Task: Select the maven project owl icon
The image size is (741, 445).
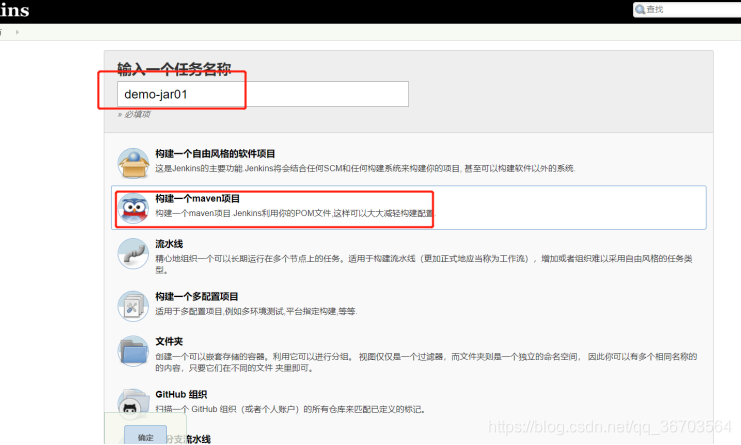Action: pyautogui.click(x=133, y=208)
